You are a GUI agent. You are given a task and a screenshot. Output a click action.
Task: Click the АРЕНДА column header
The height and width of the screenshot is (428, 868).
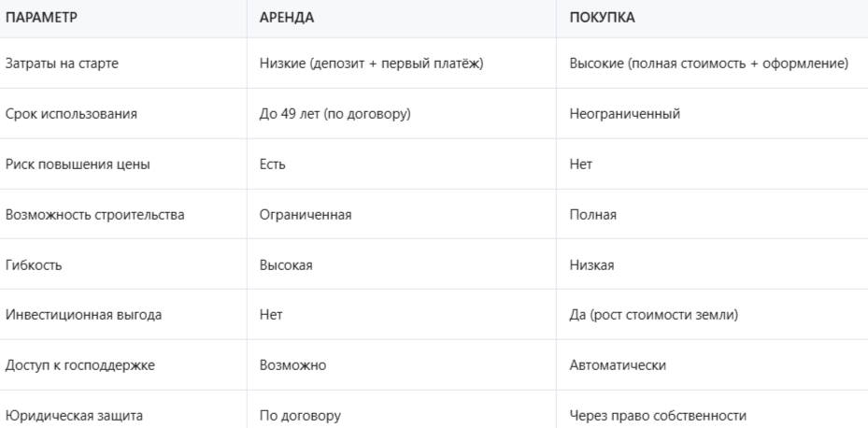point(286,18)
